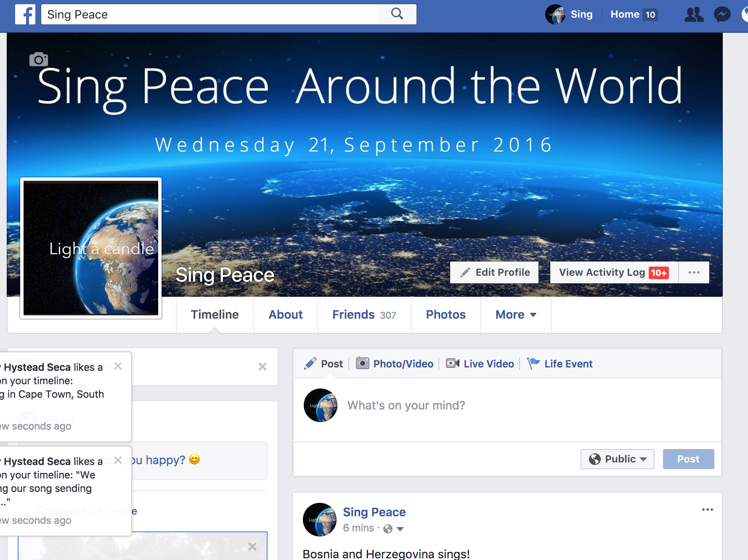Close the first Hystead Seca notification

click(x=118, y=366)
